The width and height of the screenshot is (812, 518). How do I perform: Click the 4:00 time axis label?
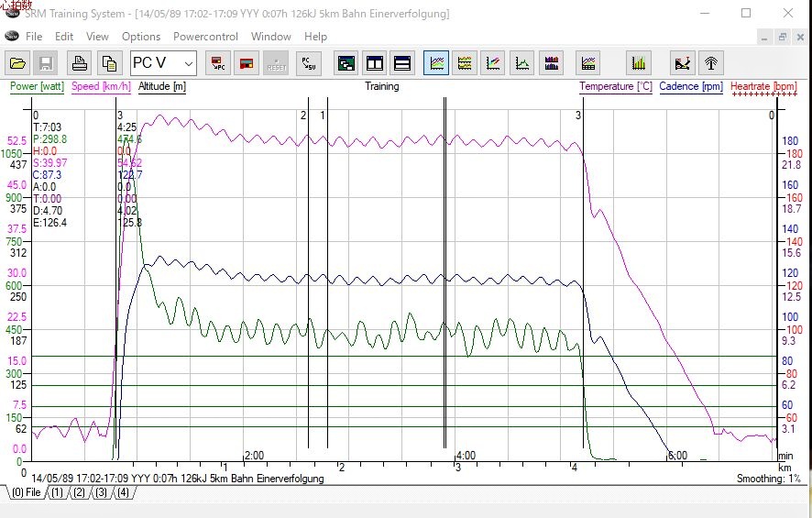pyautogui.click(x=466, y=456)
